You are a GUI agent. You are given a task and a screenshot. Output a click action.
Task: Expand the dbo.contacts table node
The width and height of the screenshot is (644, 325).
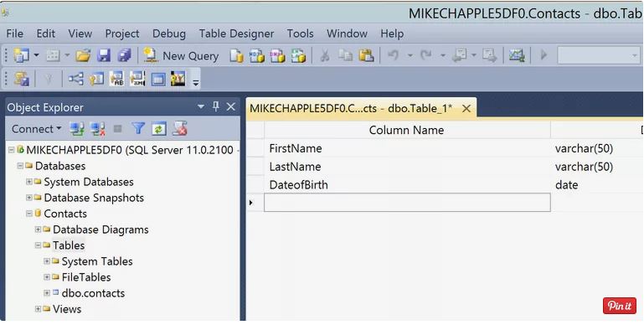point(47,293)
